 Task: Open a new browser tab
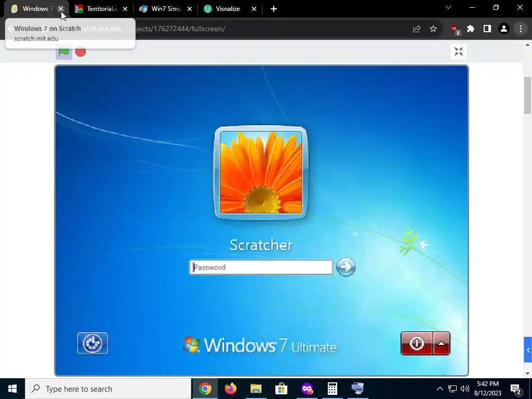coord(274,9)
